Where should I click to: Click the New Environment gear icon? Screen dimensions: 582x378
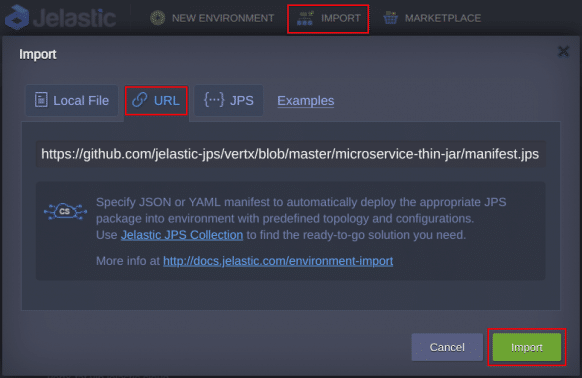pyautogui.click(x=158, y=18)
